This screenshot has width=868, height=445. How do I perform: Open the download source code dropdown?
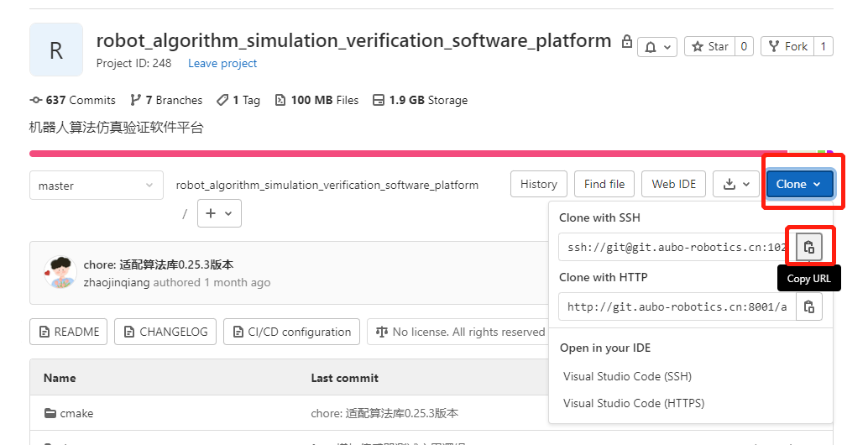pyautogui.click(x=736, y=185)
